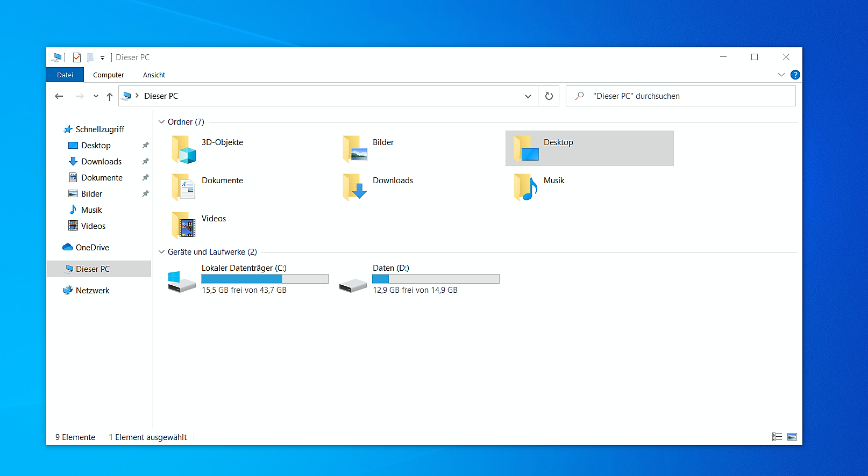868x476 pixels.
Task: Open the Ansicht ribbon tab
Action: [154, 75]
